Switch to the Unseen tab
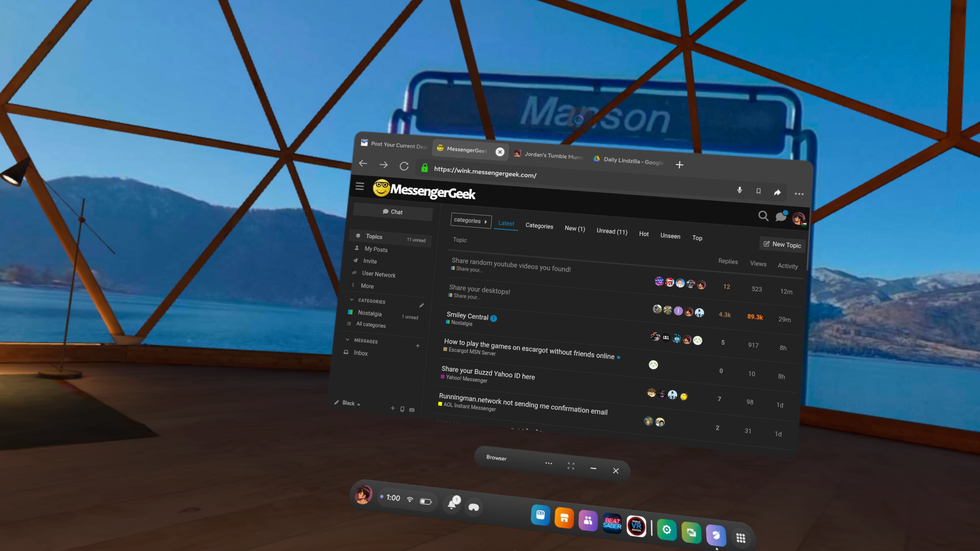Screen dimensions: 980x551 [670, 236]
